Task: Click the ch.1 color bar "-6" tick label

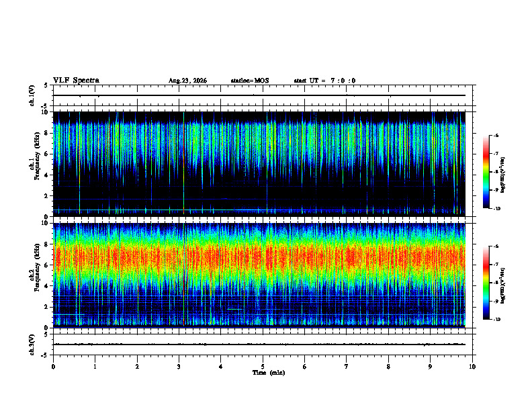Action: 496,135
